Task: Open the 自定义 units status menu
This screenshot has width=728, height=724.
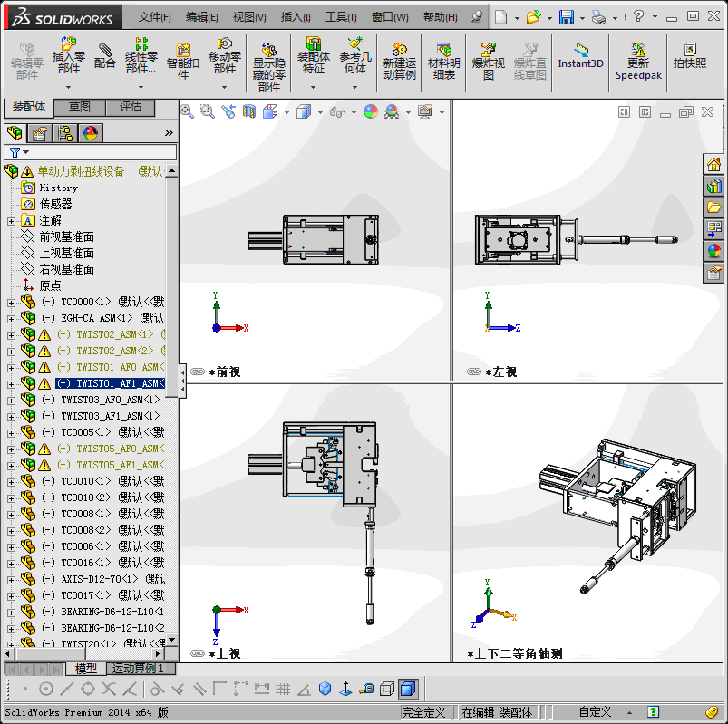Action: pyautogui.click(x=595, y=712)
